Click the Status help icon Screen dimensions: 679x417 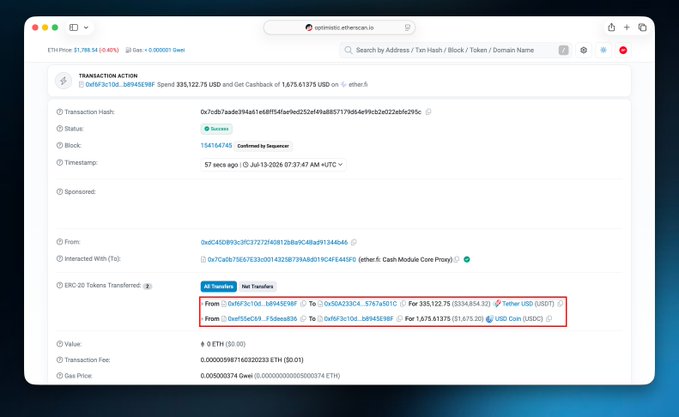(60, 129)
